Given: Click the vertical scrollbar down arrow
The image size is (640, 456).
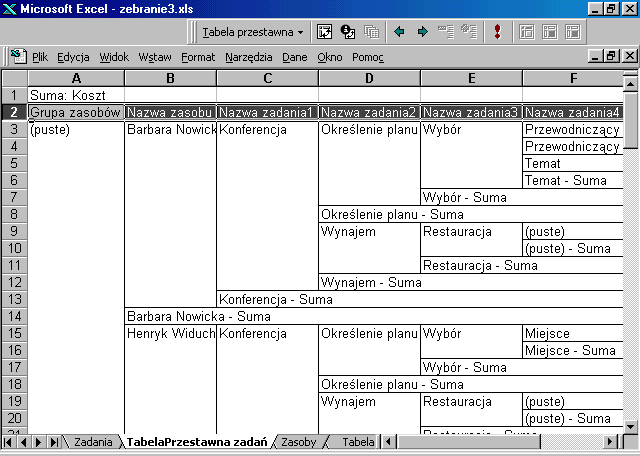Looking at the screenshot, I should tap(631, 422).
